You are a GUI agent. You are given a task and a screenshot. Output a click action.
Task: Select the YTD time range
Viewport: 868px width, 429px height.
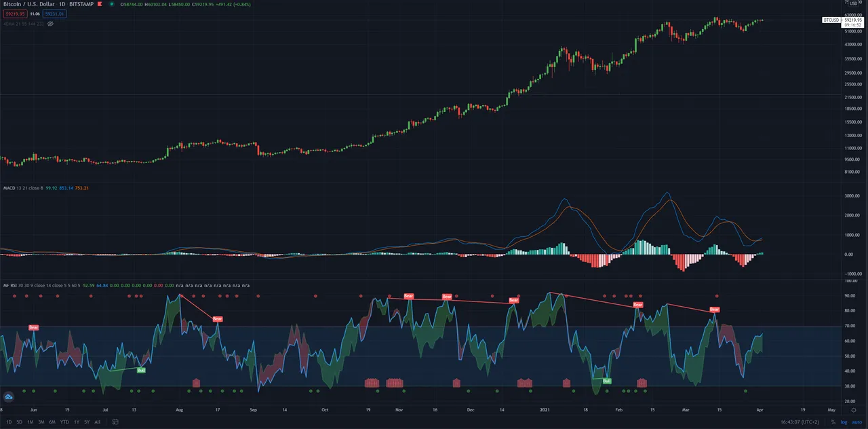click(x=64, y=422)
